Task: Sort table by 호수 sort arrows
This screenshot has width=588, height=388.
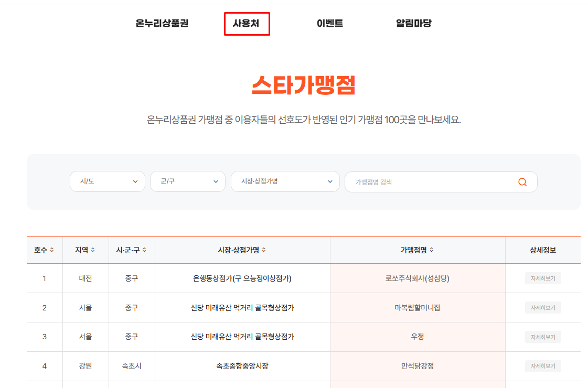Action: pyautogui.click(x=52, y=250)
